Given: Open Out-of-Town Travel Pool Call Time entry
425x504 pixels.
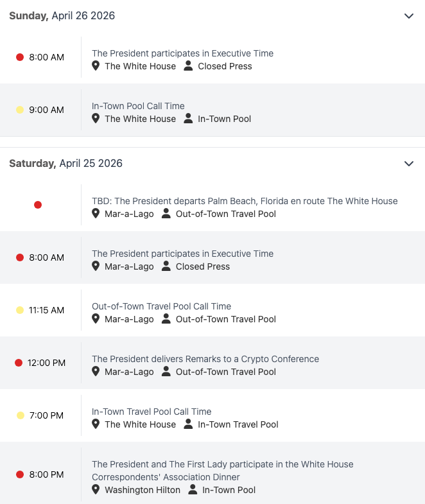Looking at the screenshot, I should click(x=161, y=306).
